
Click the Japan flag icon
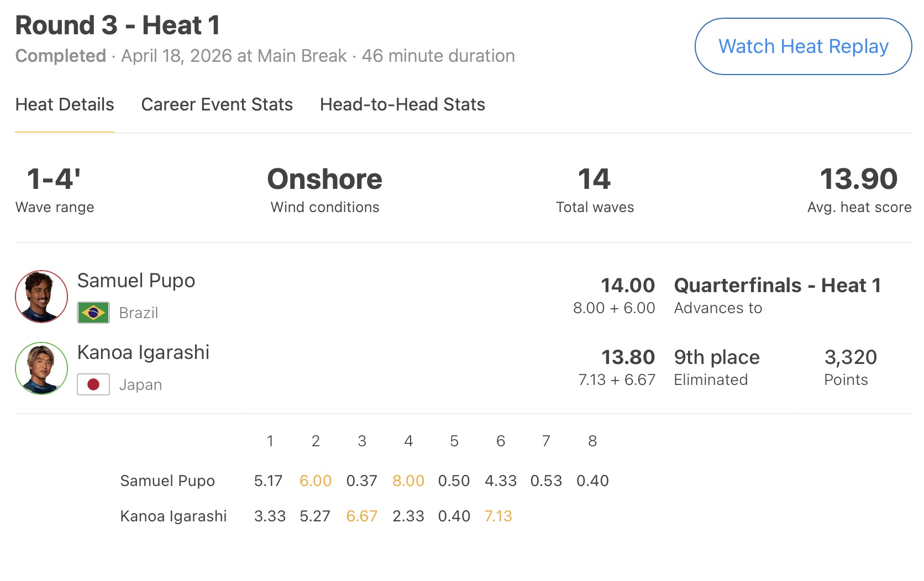[x=93, y=384]
